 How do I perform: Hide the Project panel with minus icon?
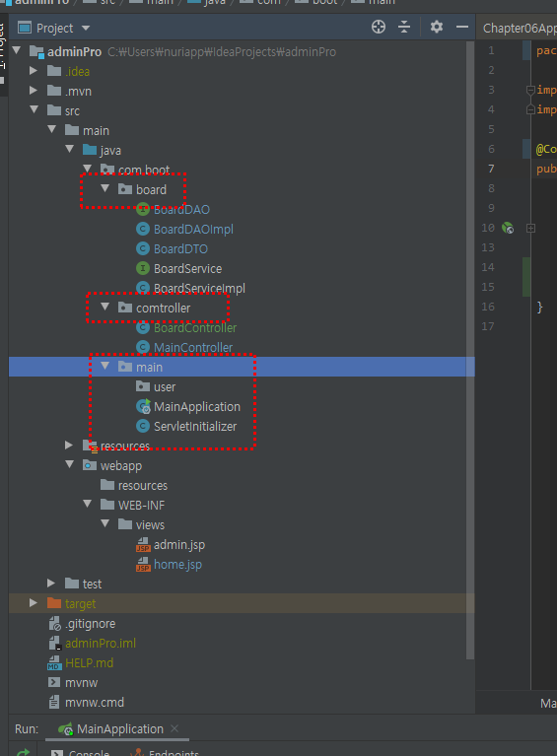coord(462,27)
